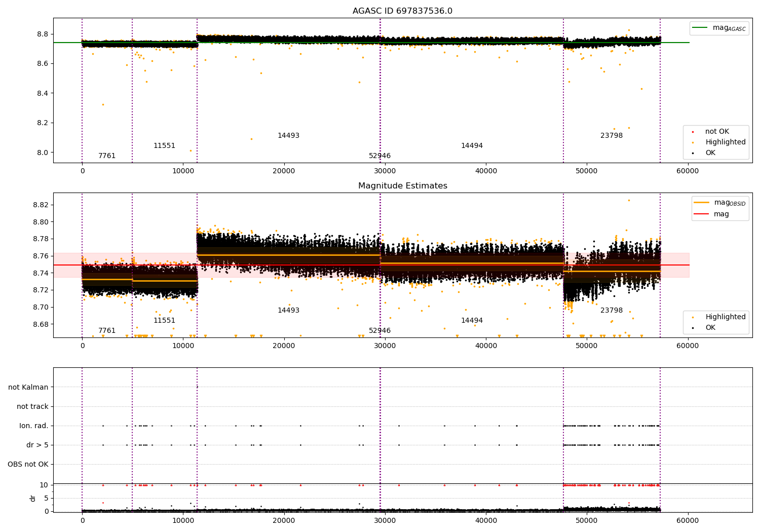Image resolution: width=760 pixels, height=532 pixels.
Task: Click y-tick 8.80 on middle panel
Action: [x=41, y=222]
